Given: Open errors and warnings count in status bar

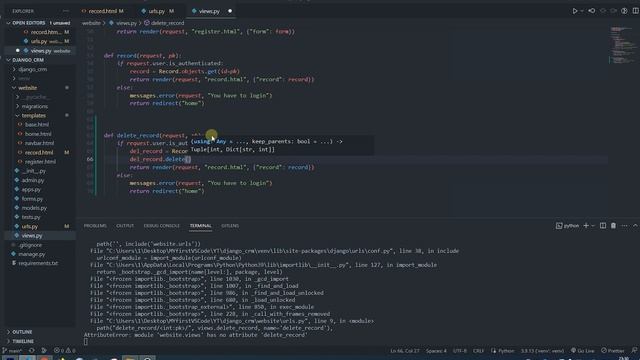Looking at the screenshot, I should [65, 351].
